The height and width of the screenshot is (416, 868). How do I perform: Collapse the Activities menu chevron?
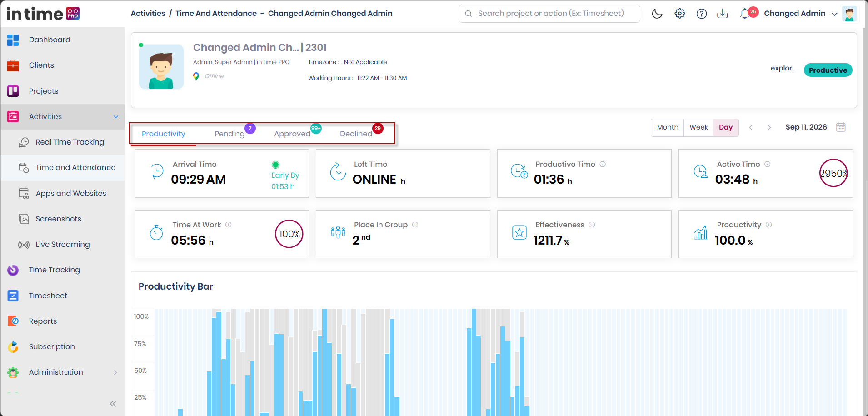point(116,117)
